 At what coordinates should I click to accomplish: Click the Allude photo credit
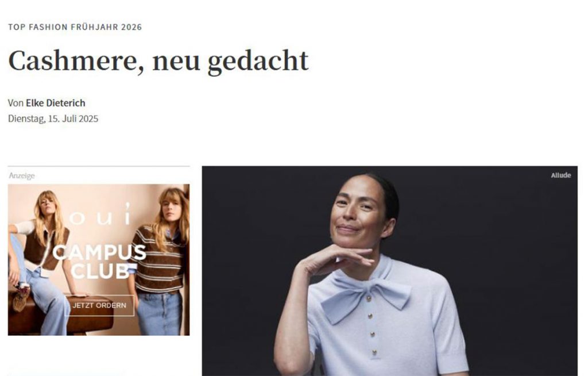560,175
